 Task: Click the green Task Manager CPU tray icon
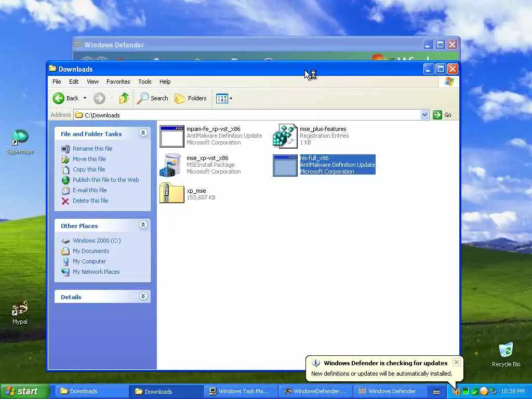(465, 392)
